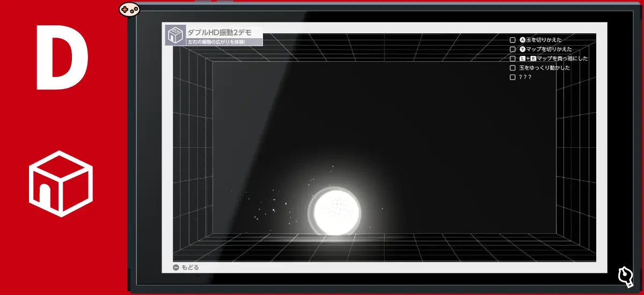Tick the マップを真っ暗にした checkbox
This screenshot has width=644, height=295.
tap(513, 59)
